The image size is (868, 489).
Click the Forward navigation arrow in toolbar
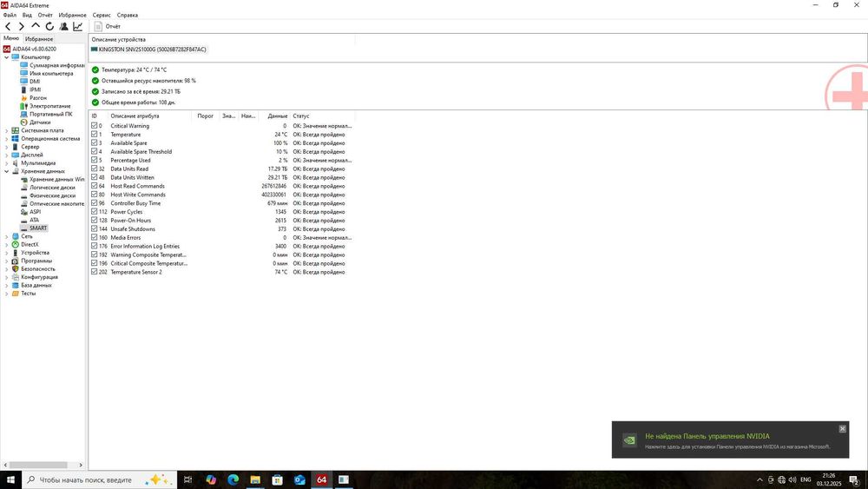pyautogui.click(x=21, y=26)
